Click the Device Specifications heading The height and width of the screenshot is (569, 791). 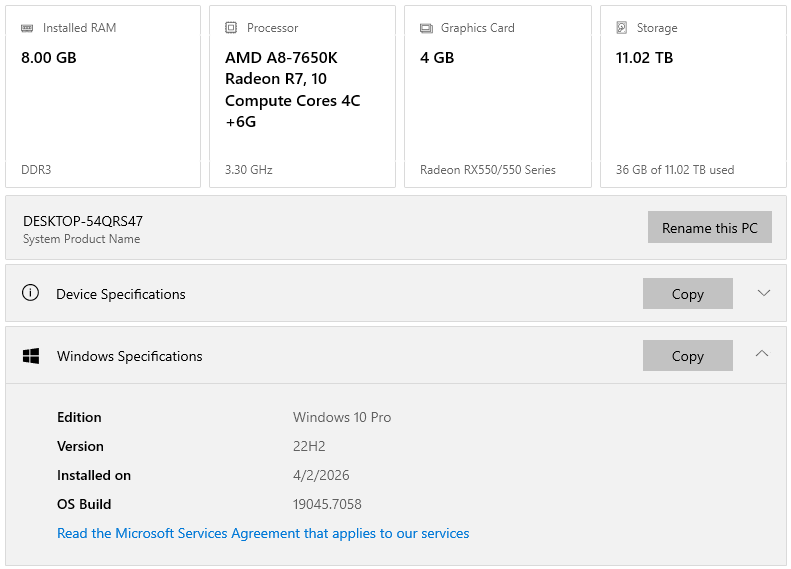coord(121,294)
